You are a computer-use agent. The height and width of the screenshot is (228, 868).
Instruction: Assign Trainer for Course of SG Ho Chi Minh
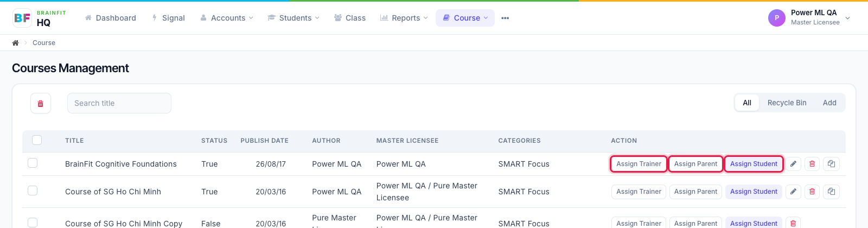point(639,192)
